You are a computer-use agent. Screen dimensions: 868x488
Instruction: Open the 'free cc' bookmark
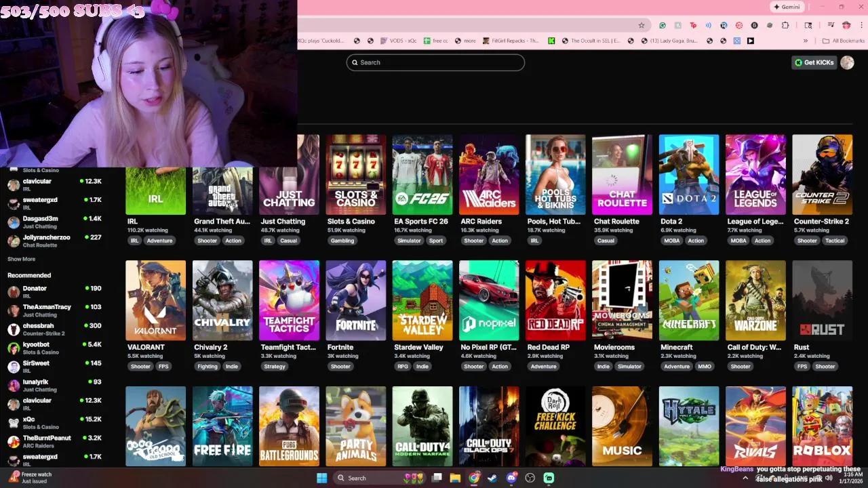tap(435, 41)
